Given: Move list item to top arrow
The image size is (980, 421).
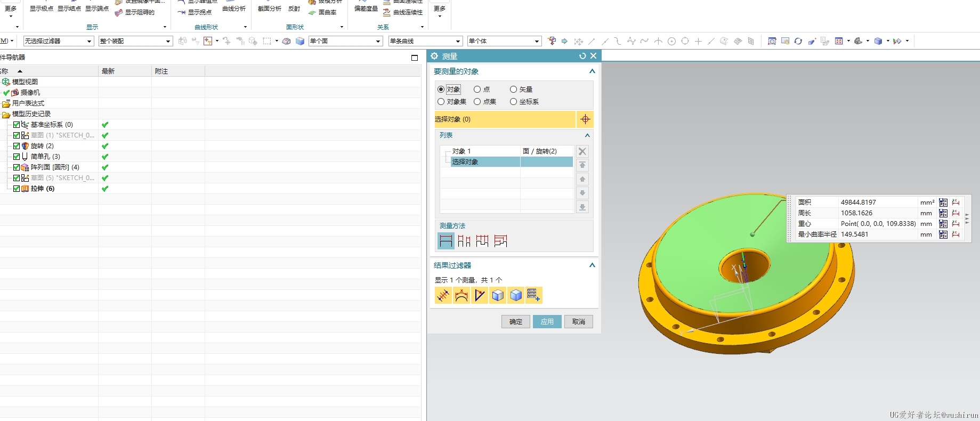Looking at the screenshot, I should pos(582,165).
